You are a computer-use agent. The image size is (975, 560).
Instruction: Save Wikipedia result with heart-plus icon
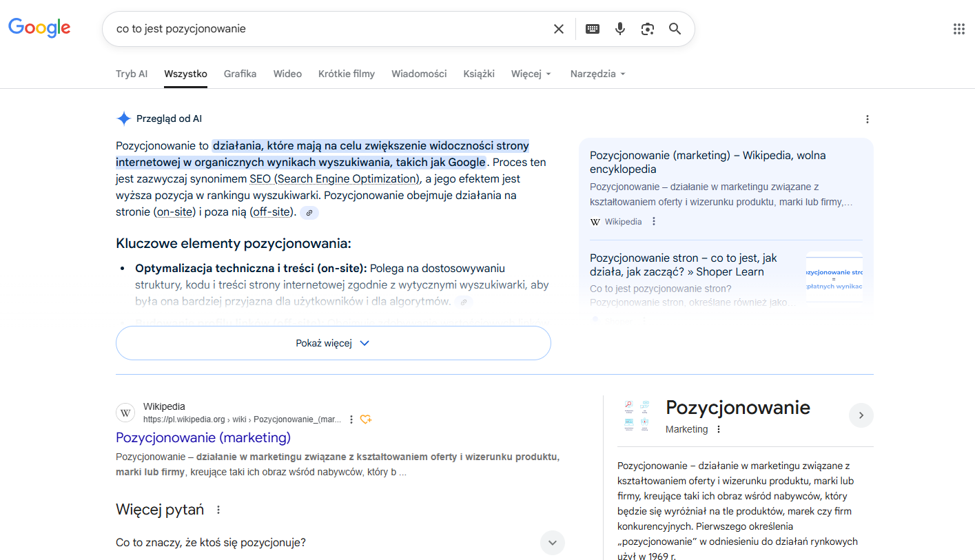(366, 419)
